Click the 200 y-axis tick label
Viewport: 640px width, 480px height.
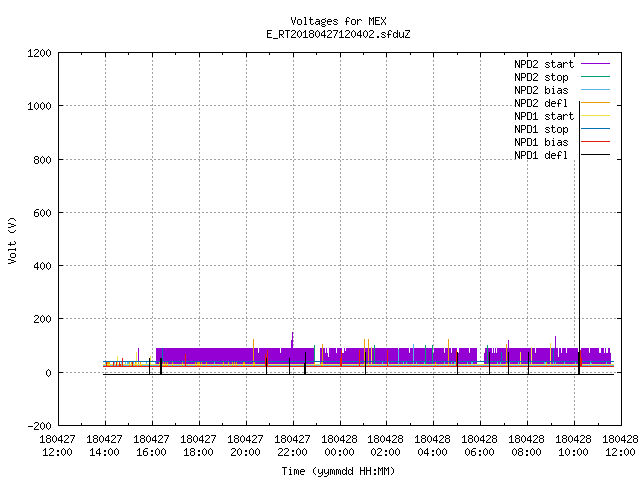[x=42, y=319]
